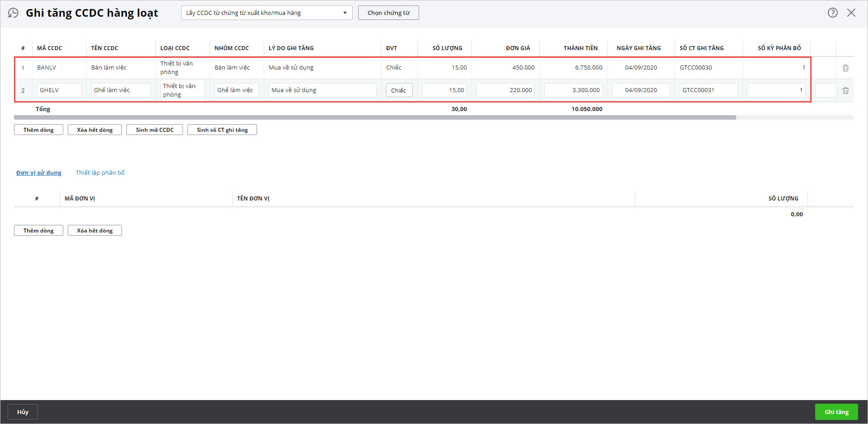868x424 pixels.
Task: Open the help question mark icon
Action: (832, 13)
